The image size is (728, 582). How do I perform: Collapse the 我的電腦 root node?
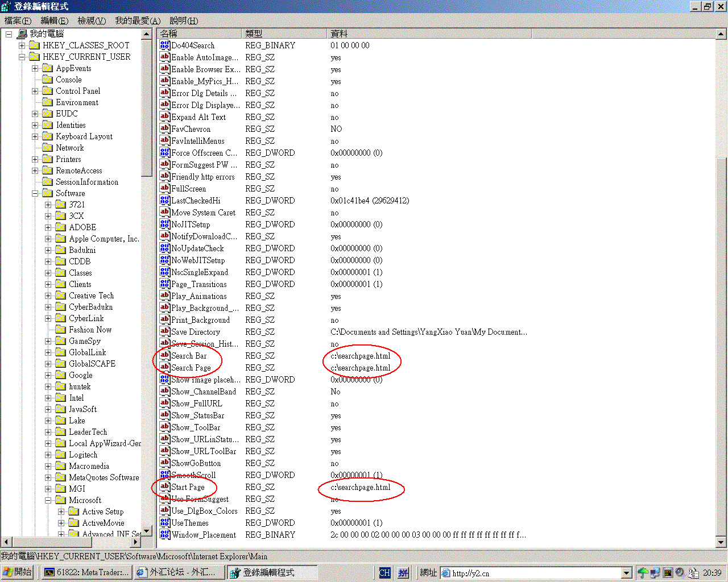tap(9, 34)
